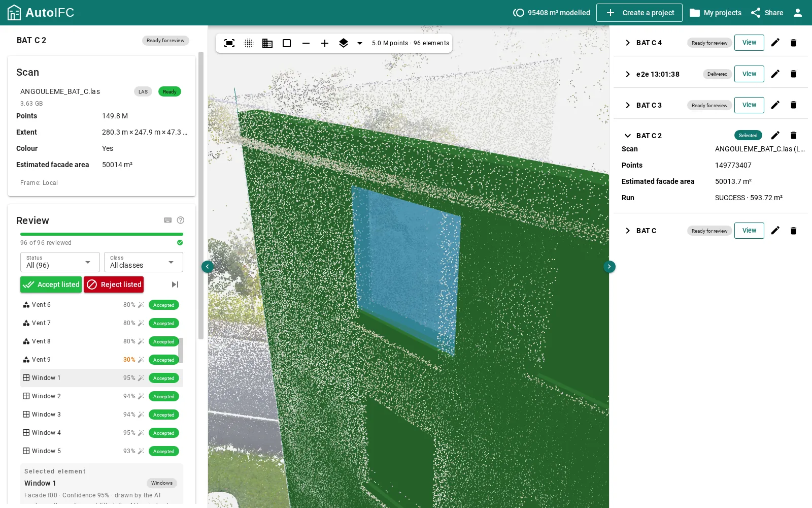Select Window 2 in the review list

coord(101,396)
